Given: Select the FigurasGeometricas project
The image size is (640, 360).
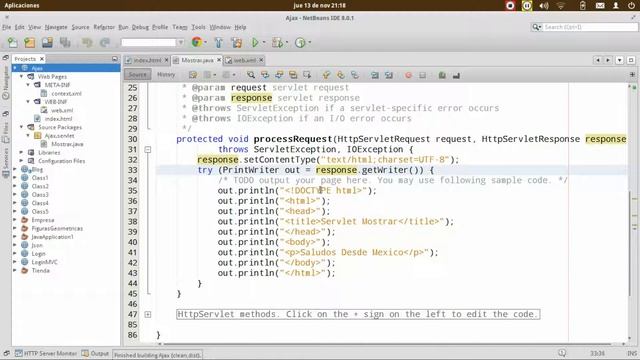Looking at the screenshot, I should click(57, 228).
